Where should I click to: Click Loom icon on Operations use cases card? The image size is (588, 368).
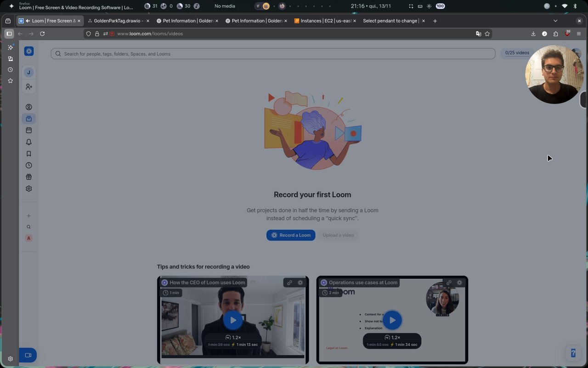click(x=459, y=282)
